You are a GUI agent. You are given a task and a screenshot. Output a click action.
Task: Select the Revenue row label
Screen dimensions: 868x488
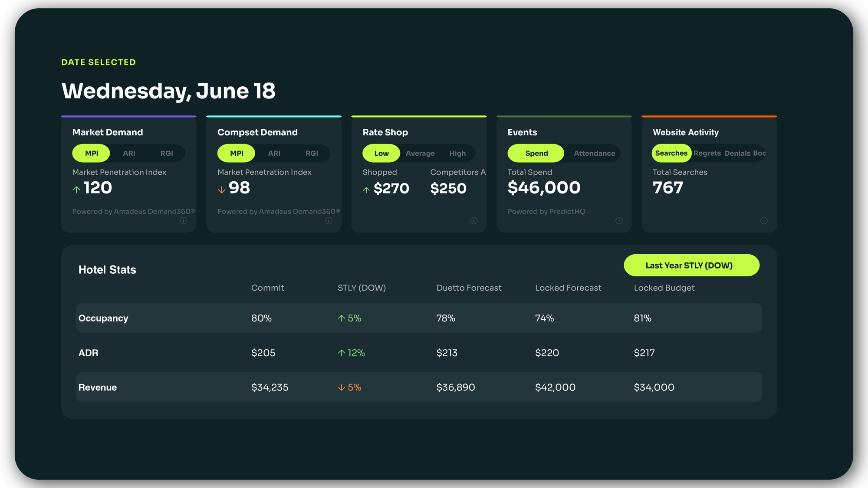click(x=98, y=387)
